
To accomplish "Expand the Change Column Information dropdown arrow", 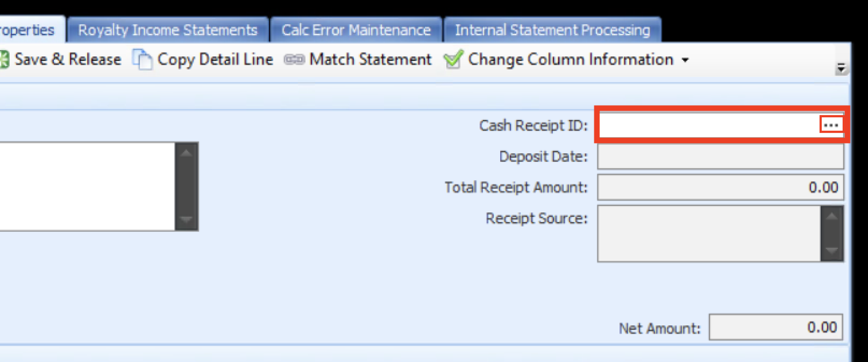I will pyautogui.click(x=685, y=60).
